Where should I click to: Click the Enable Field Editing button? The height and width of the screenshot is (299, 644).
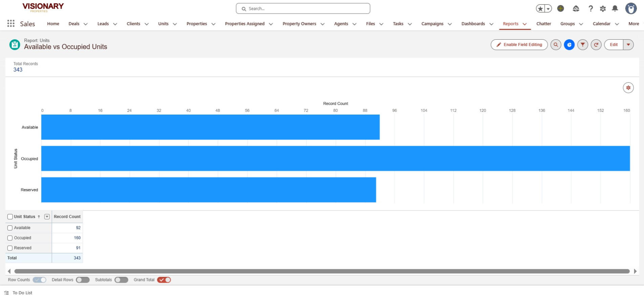(519, 45)
